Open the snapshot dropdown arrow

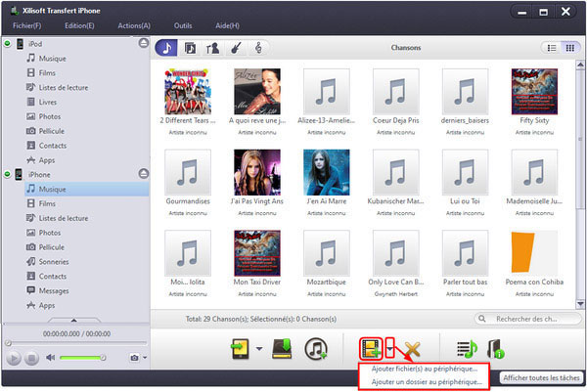(x=145, y=358)
